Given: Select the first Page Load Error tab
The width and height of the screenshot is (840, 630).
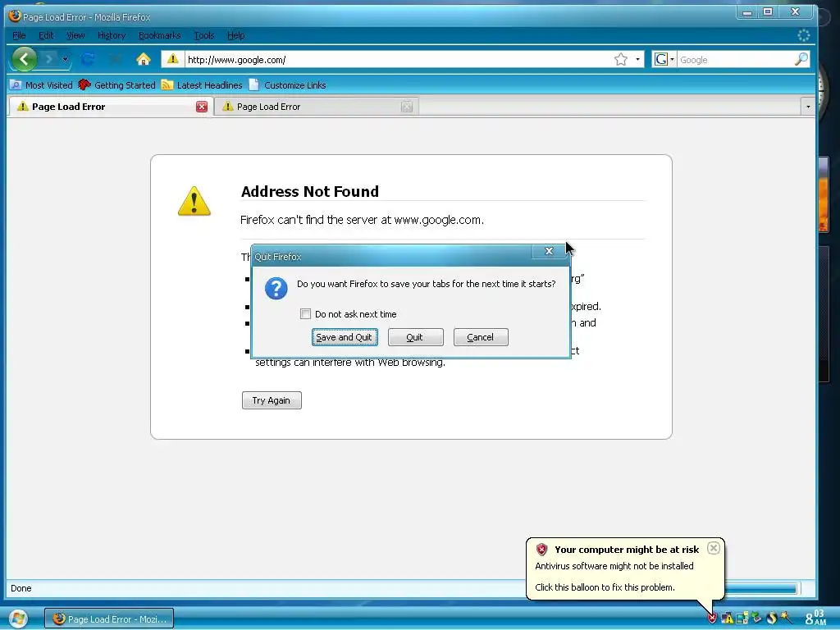Looking at the screenshot, I should click(x=111, y=107).
